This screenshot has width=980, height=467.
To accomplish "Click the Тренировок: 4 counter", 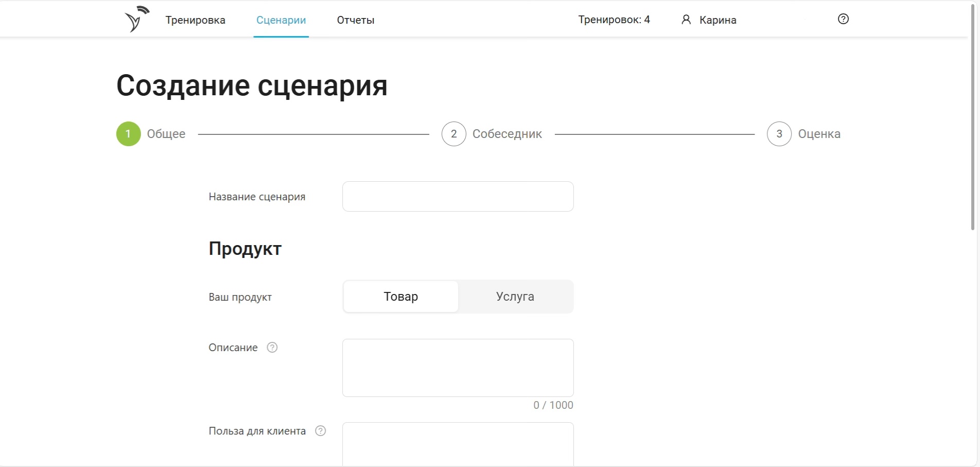I will (614, 20).
